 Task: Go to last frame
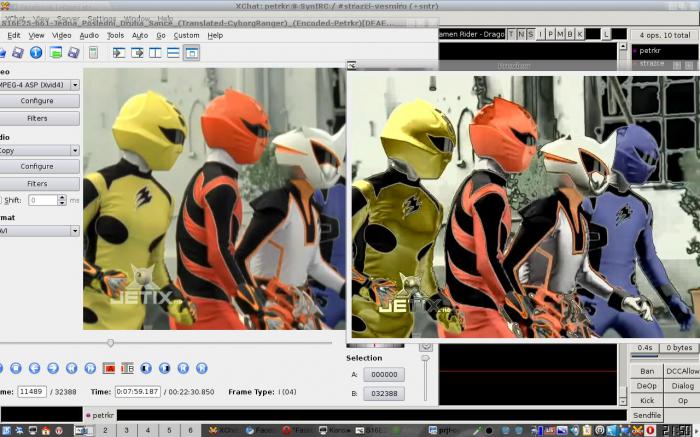pos(202,368)
